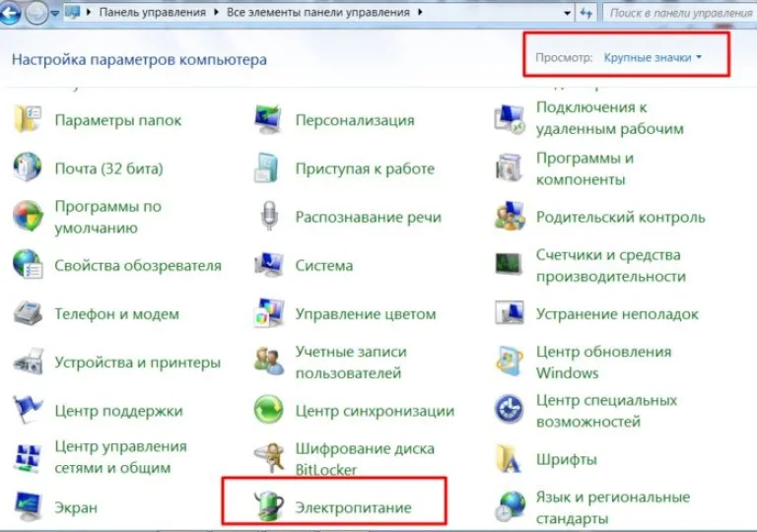Open the Система computer icon
Viewport: 757px width, 532px height.
268,265
